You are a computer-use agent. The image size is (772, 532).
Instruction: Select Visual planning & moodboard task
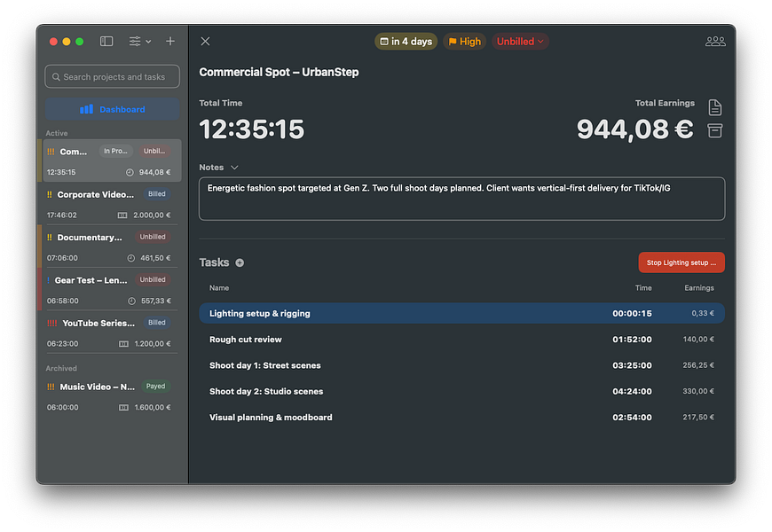(461, 418)
